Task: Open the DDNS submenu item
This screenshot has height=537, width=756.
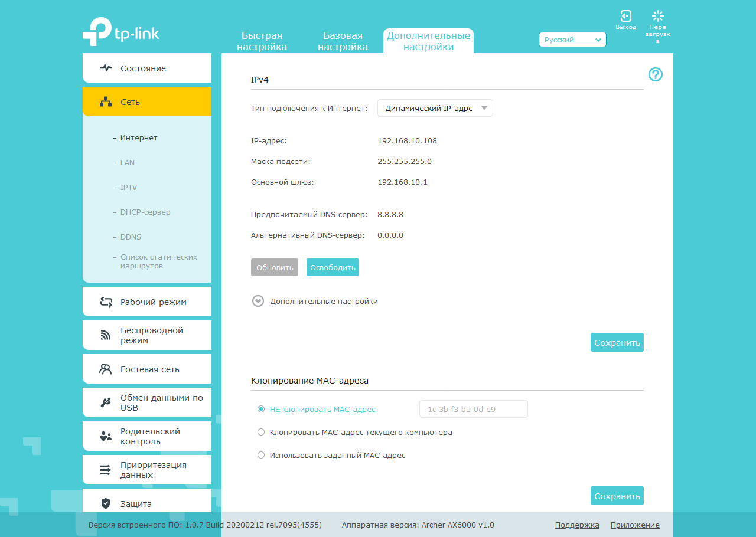Action: 131,237
